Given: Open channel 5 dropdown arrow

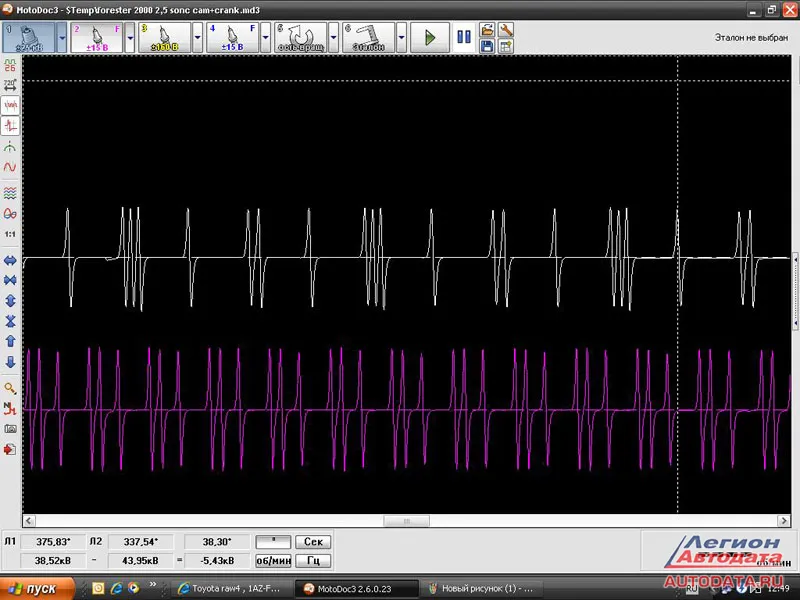Looking at the screenshot, I should (x=333, y=37).
